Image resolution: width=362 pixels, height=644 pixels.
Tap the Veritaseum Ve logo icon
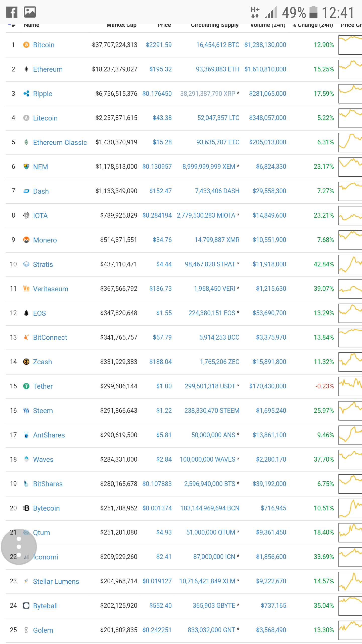coord(26,289)
